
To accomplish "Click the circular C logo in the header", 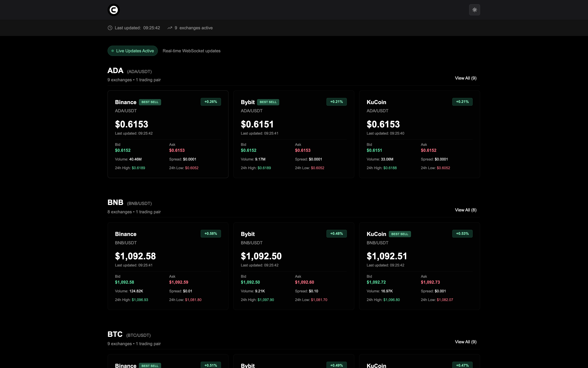I will pos(113,10).
